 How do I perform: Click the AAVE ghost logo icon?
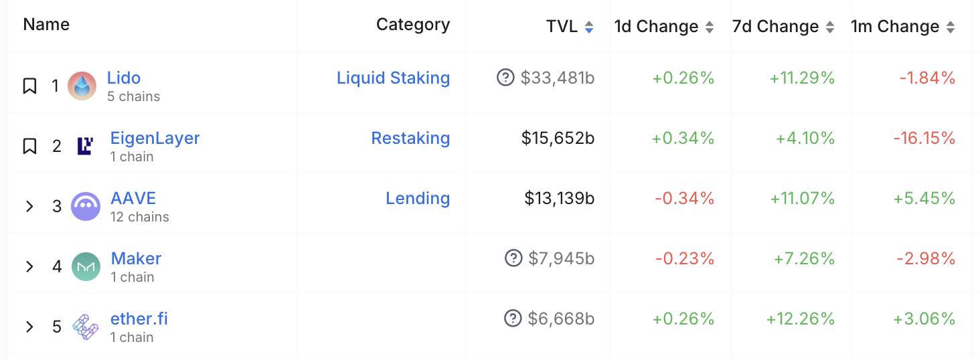86,206
